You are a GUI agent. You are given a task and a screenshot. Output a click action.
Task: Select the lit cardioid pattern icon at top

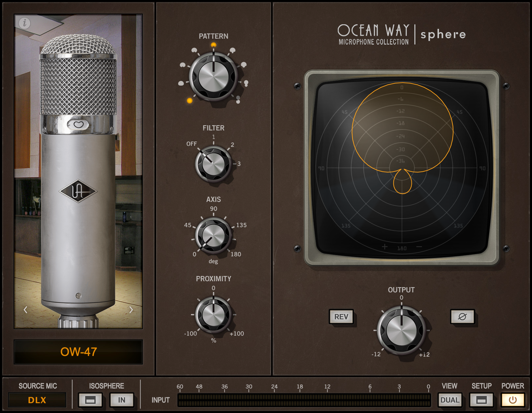214,45
